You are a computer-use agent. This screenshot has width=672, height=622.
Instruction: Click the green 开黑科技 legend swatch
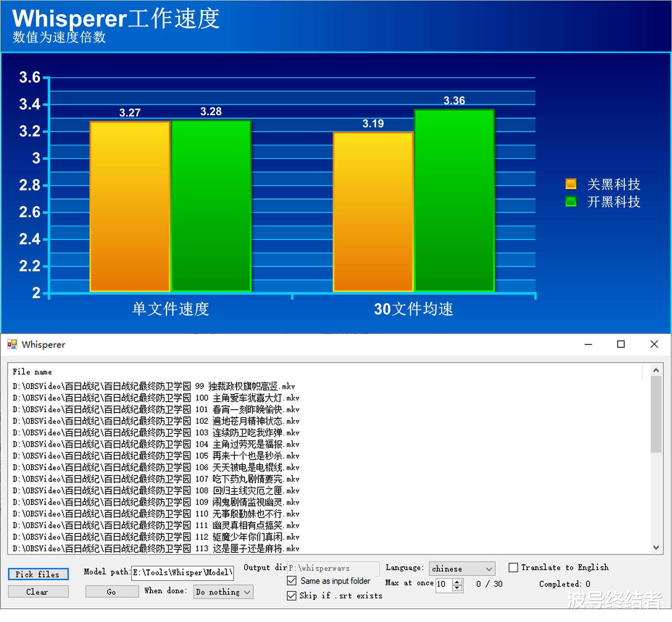pos(571,201)
